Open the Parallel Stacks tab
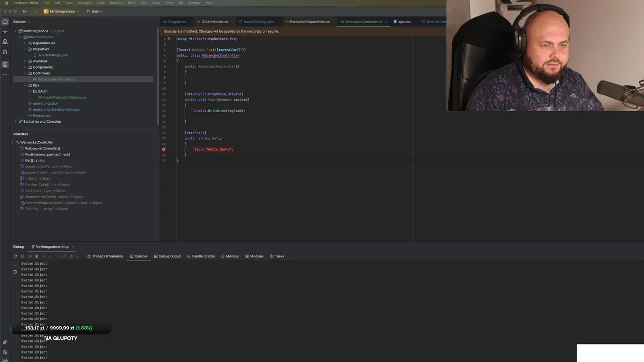The height and width of the screenshot is (362, 644). [x=201, y=256]
